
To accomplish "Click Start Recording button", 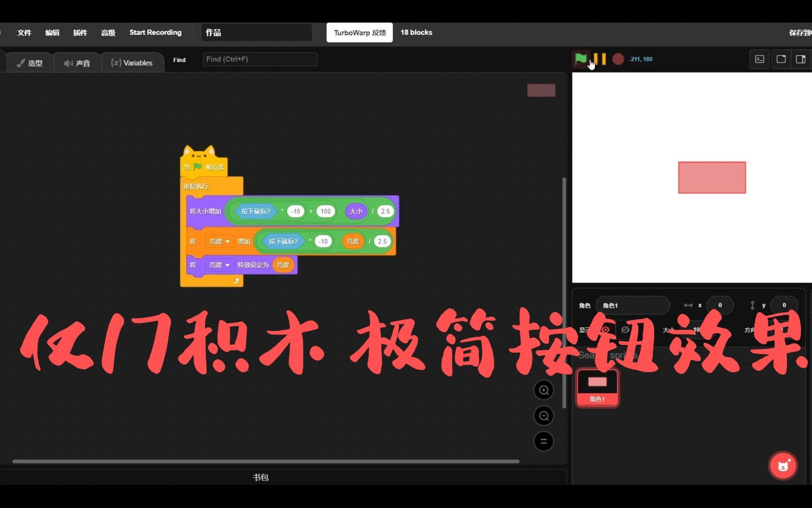I will tap(154, 32).
